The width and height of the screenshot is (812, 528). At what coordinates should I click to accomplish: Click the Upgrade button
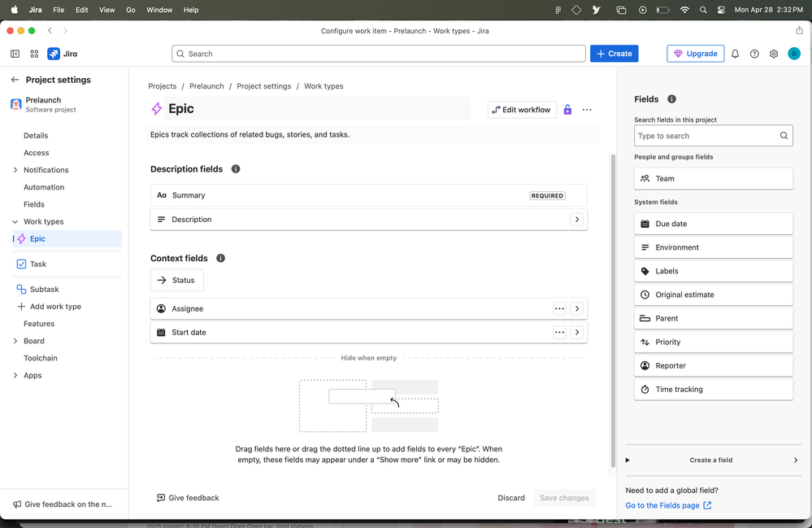click(x=696, y=54)
